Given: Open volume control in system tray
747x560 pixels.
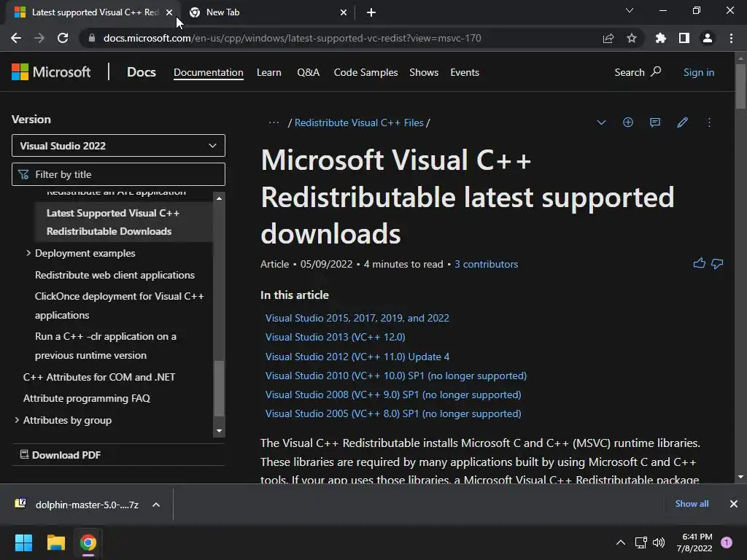Looking at the screenshot, I should click(x=659, y=542).
